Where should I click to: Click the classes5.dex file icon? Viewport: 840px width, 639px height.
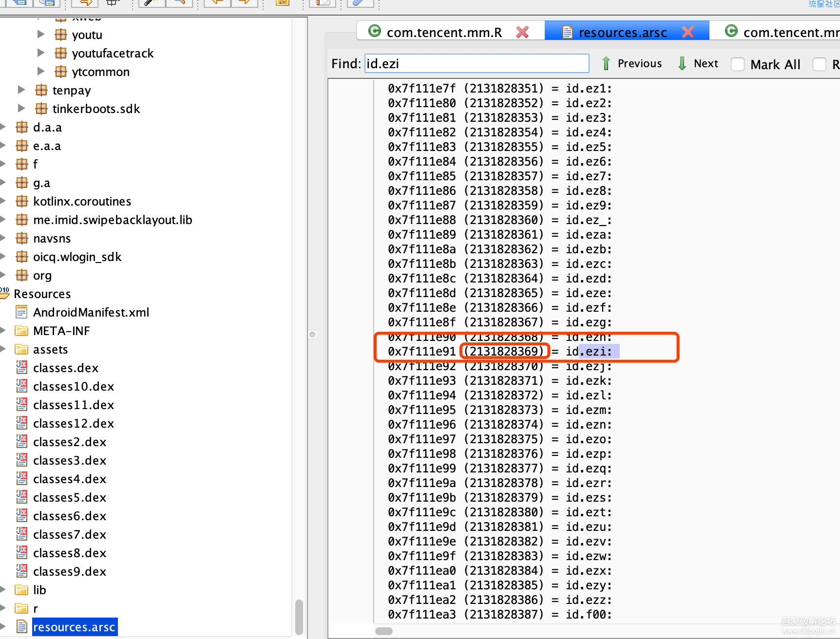pos(21,497)
